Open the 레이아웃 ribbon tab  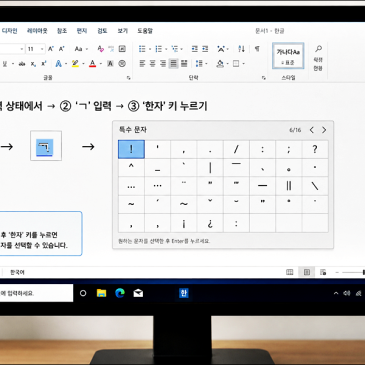37,31
